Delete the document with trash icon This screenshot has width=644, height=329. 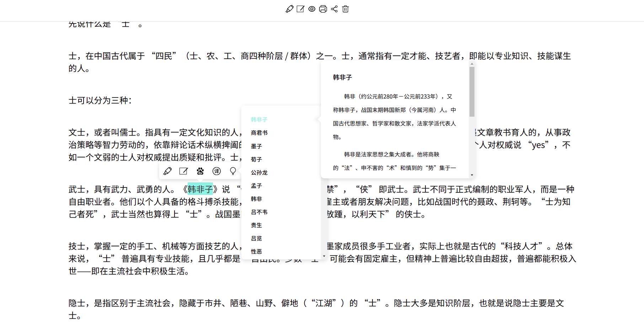(x=345, y=9)
